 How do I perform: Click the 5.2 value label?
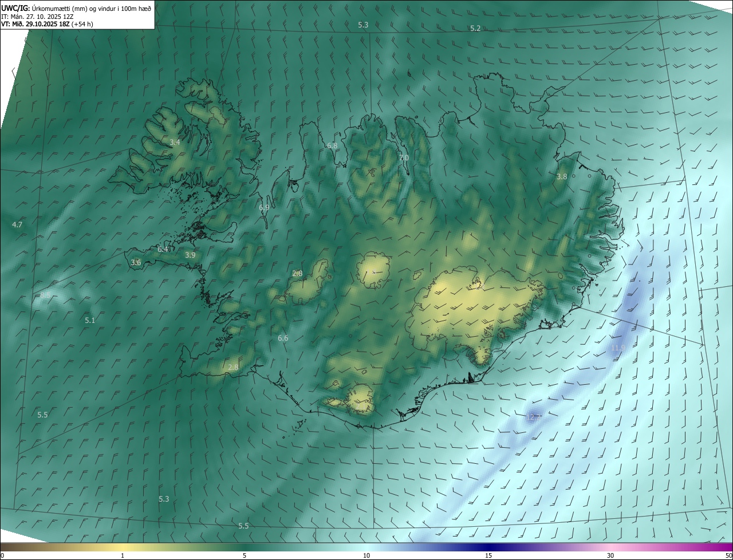[x=475, y=28]
